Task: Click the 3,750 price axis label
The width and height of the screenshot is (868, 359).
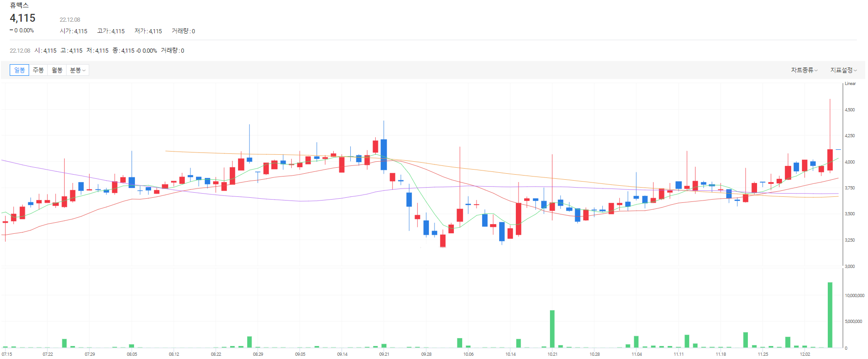Action: (850, 188)
